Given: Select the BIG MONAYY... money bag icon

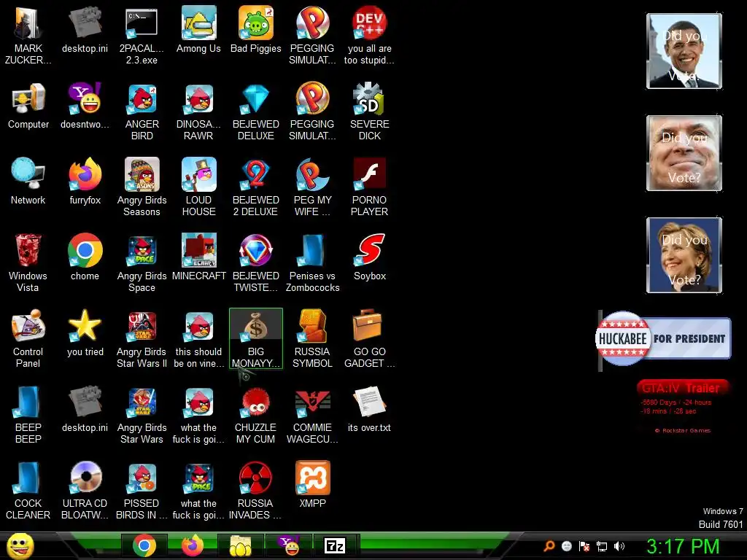Looking at the screenshot, I should [x=255, y=339].
